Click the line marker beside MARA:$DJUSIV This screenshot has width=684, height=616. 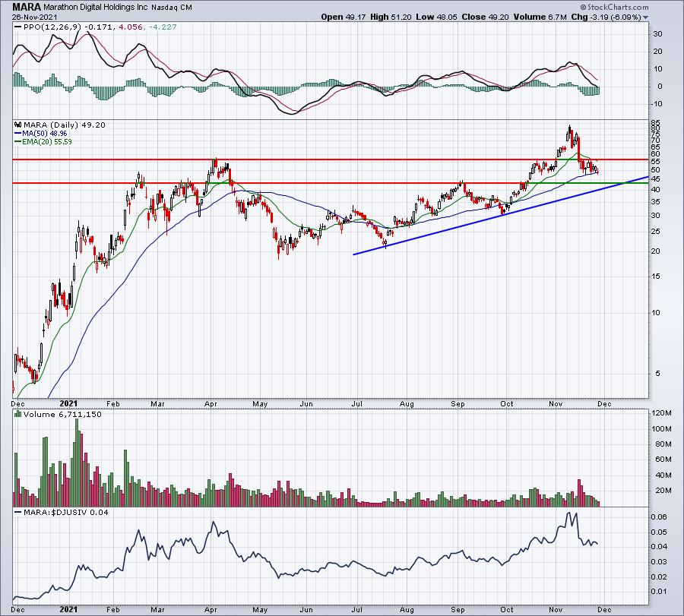tap(18, 512)
